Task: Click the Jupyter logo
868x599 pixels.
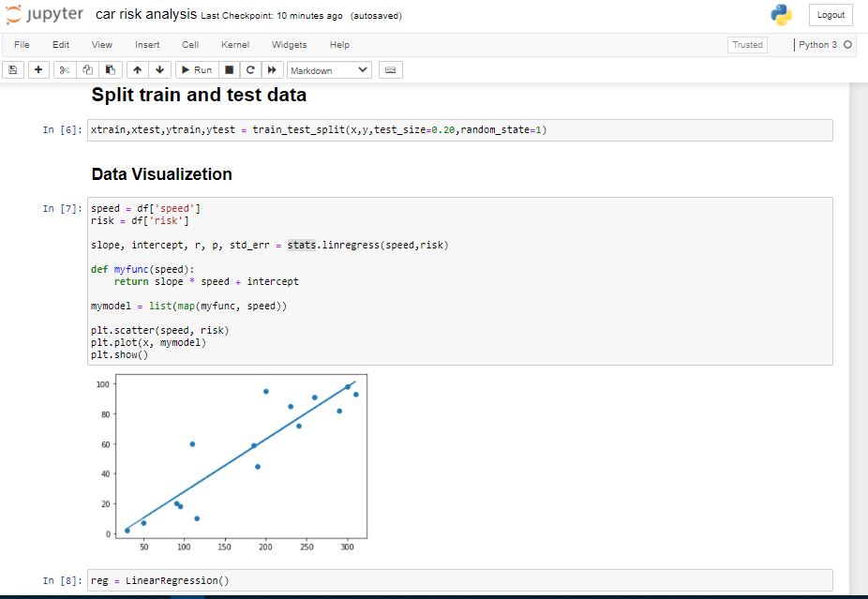Action: pos(44,14)
